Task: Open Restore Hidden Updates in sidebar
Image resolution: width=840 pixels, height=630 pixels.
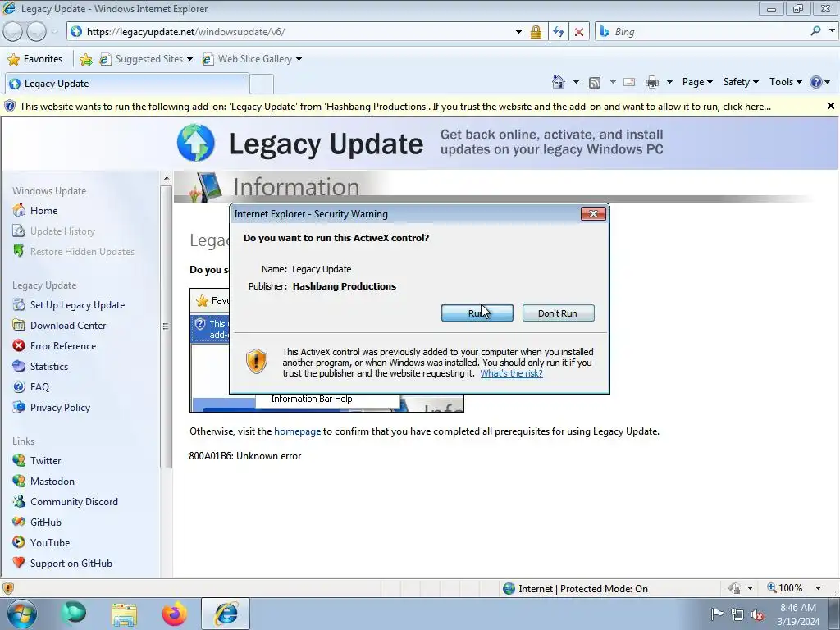Action: point(82,251)
